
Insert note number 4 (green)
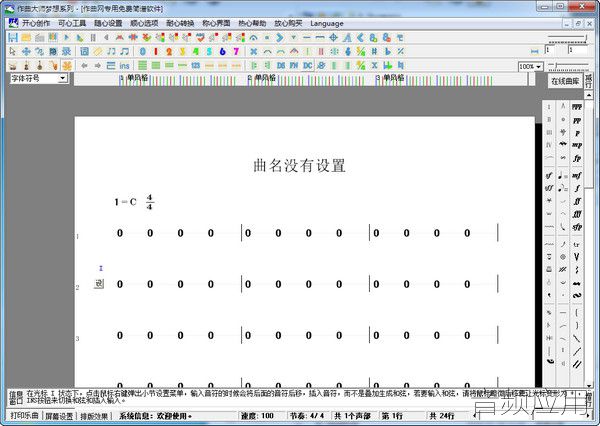pyautogui.click(x=196, y=51)
